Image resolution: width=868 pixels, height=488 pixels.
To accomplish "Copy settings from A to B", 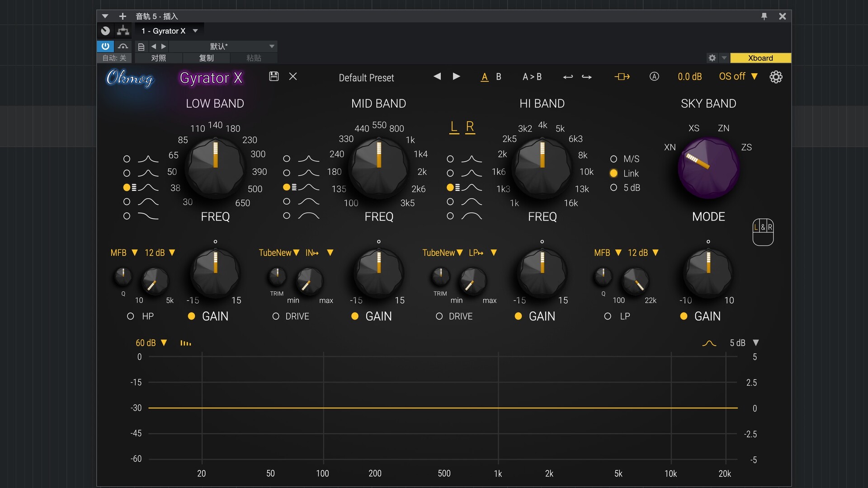I will [x=533, y=77].
